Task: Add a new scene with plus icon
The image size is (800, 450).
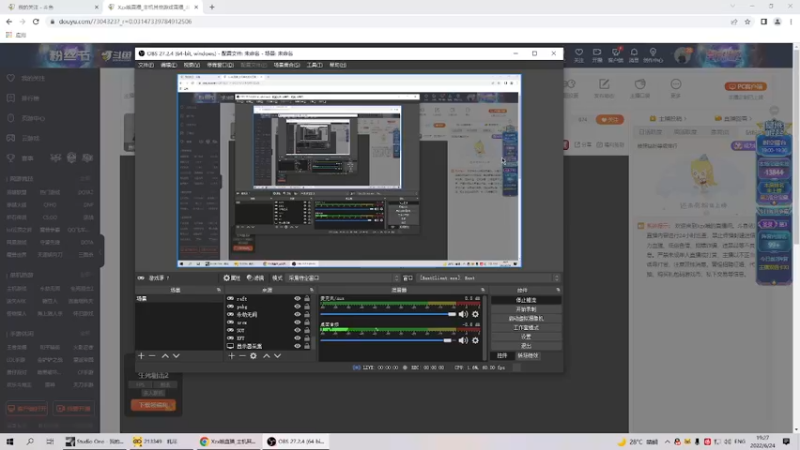Action: [141, 356]
